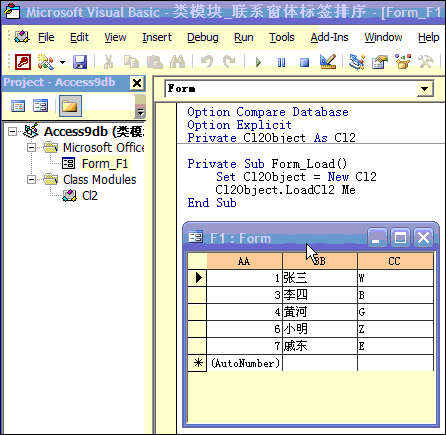Open the Edit menu
The width and height of the screenshot is (446, 435).
click(79, 37)
